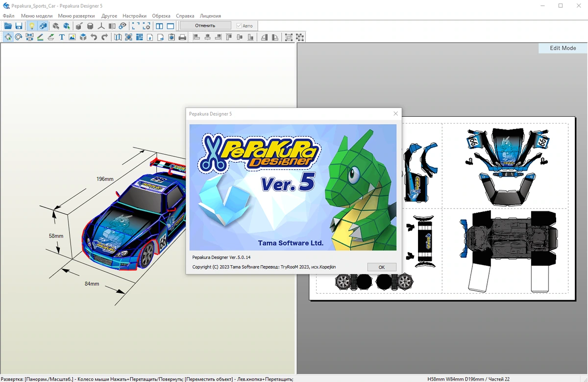Screen dimensions: 588x382
Task: Click the page number icon
Action: 150,37
